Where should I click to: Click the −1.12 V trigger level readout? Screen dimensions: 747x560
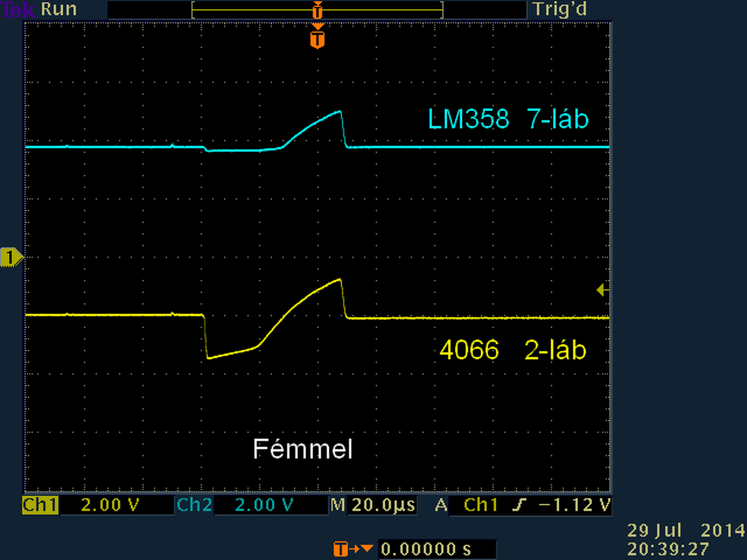click(x=575, y=505)
